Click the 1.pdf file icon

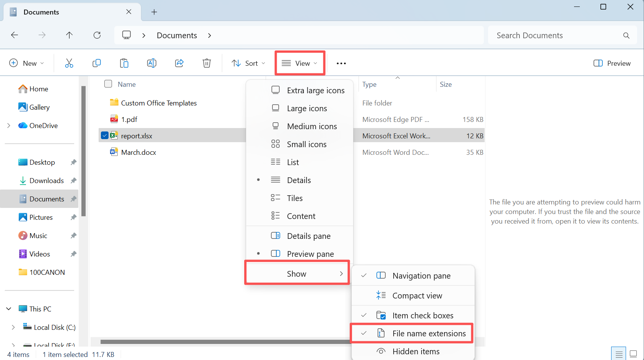click(x=114, y=119)
